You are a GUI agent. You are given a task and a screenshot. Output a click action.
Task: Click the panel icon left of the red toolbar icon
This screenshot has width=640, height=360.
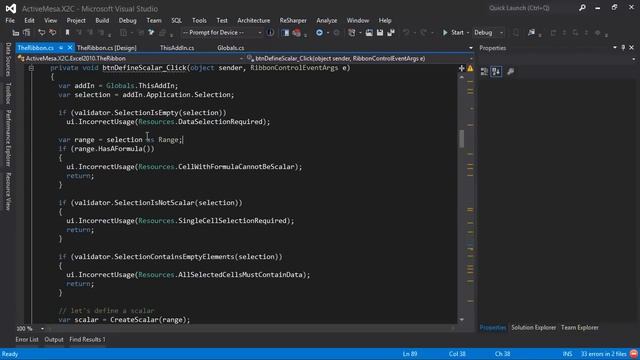285,33
